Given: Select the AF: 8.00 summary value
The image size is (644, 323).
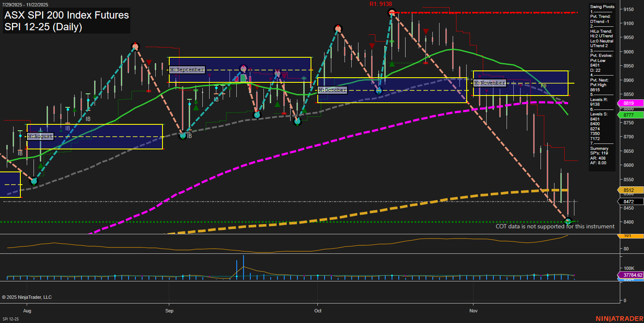Looking at the screenshot, I should pos(598,163).
